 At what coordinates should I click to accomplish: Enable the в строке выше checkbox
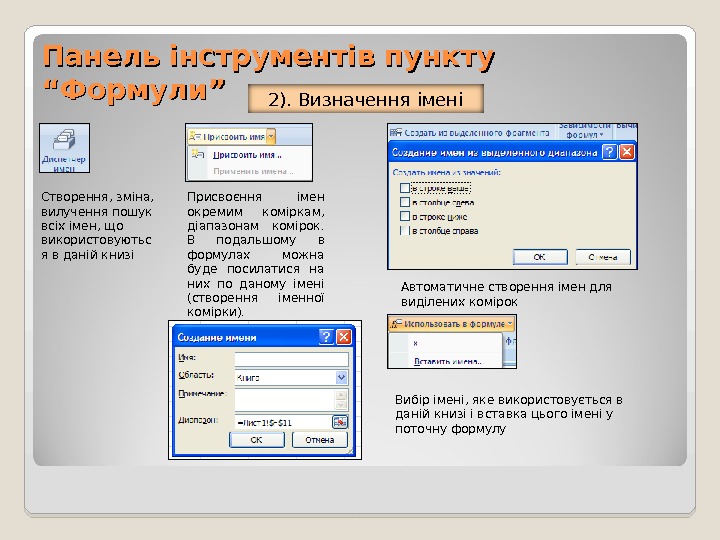pos(405,188)
